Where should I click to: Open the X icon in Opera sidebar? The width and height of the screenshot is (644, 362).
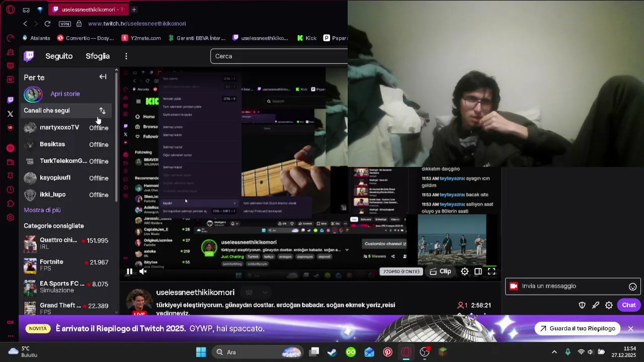coord(10,114)
